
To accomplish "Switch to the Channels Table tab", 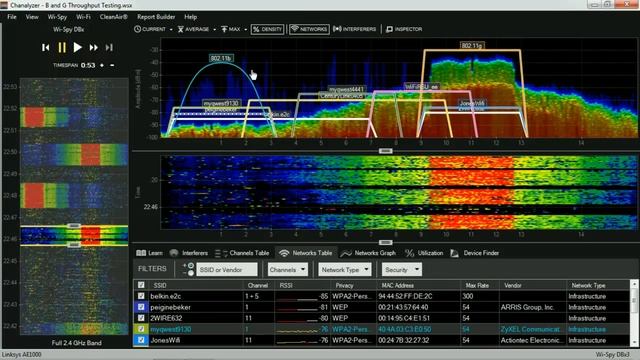I will (242, 253).
